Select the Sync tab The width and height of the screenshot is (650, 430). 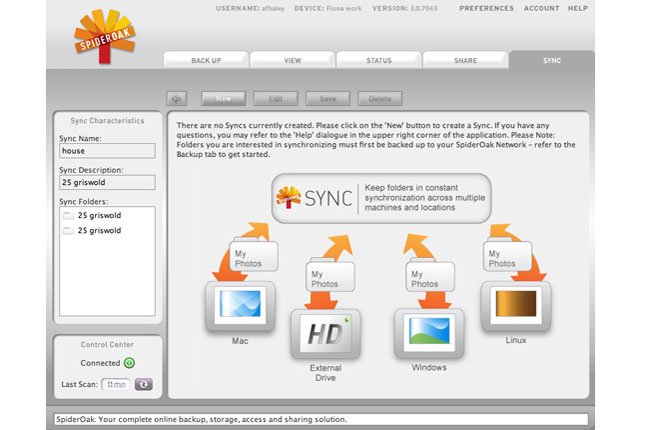pos(552,60)
